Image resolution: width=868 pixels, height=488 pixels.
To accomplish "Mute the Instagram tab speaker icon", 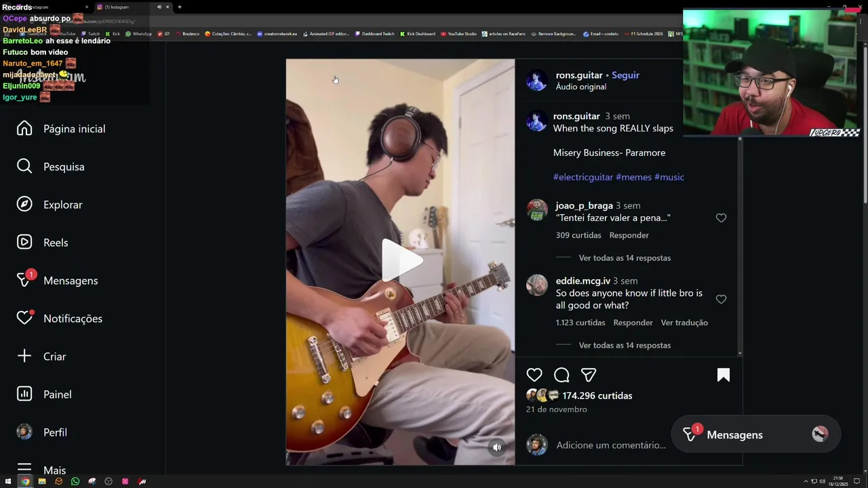I will click(x=159, y=7).
